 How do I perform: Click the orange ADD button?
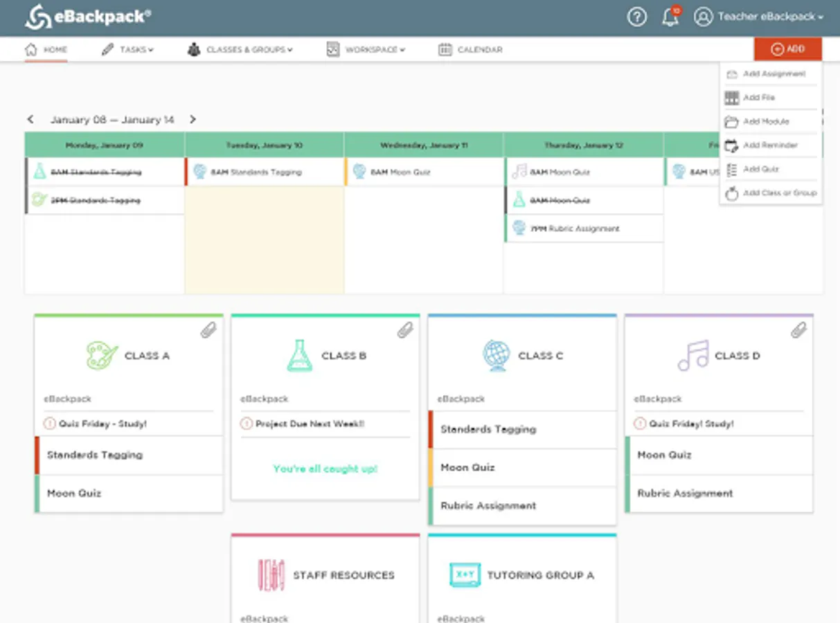point(788,49)
